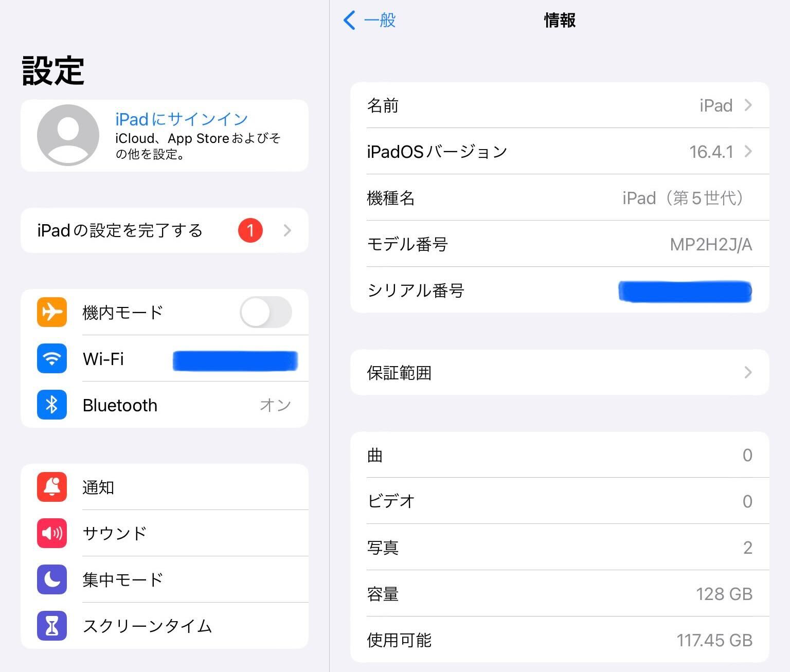The width and height of the screenshot is (790, 672).
Task: Tap the back chevron next to 一般
Action: 349,21
